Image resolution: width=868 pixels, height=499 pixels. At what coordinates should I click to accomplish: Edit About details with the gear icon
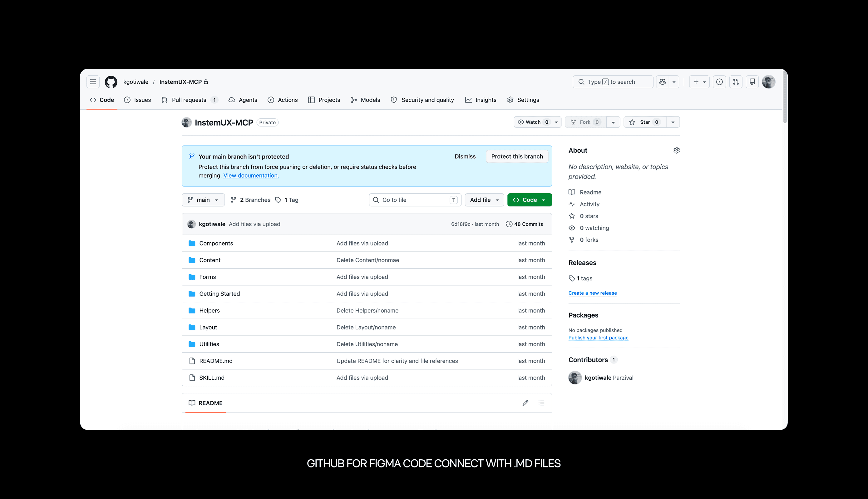[676, 151]
